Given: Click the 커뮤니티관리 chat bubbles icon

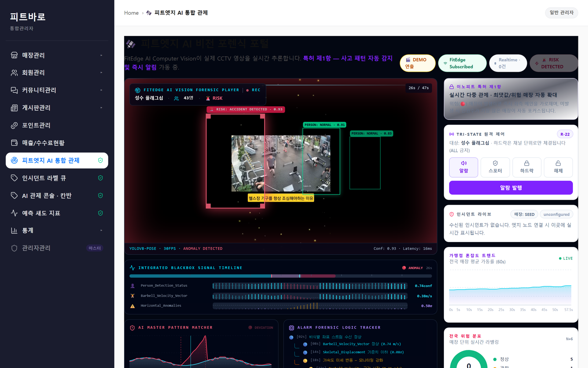Looking at the screenshot, I should (14, 90).
